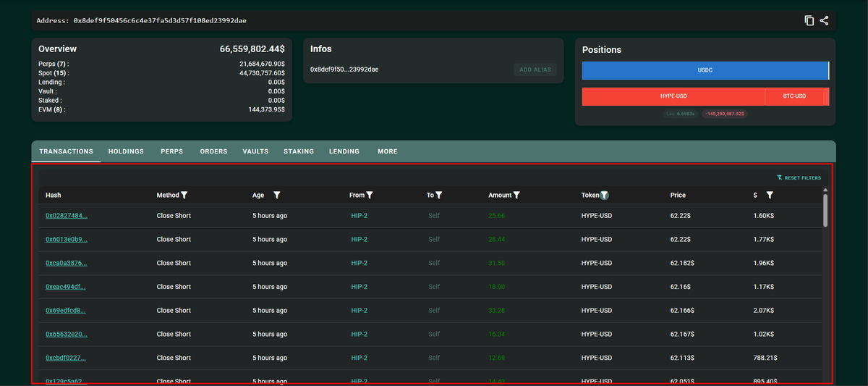Open the Method column filter icon
Screen dimensions: 868x386
184,195
